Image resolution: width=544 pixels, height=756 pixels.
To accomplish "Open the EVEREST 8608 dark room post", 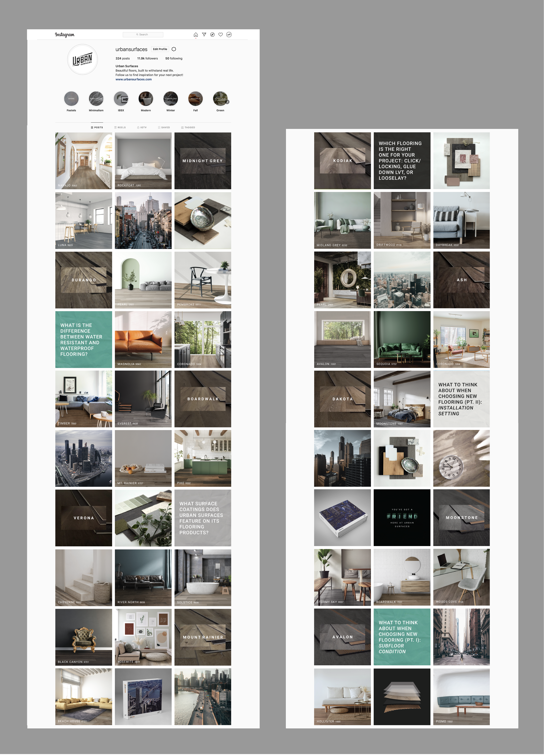I will tap(143, 399).
